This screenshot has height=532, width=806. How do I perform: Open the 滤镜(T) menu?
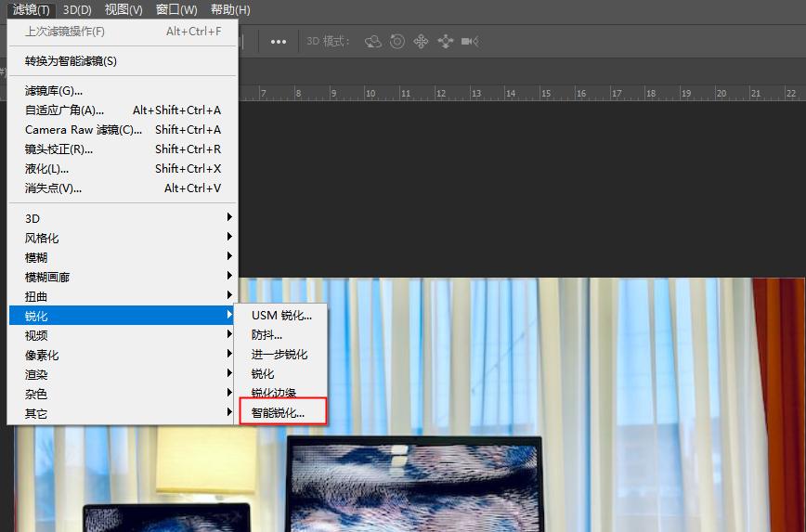(31, 10)
